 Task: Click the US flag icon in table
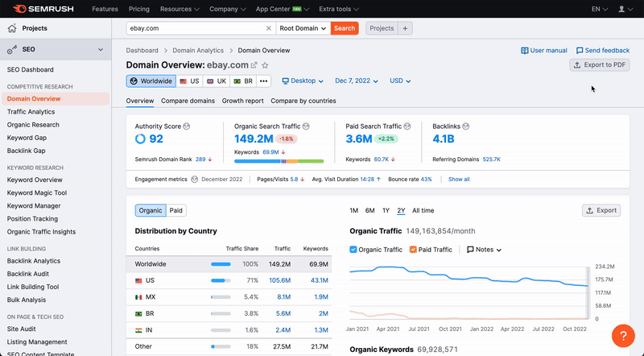click(x=138, y=281)
